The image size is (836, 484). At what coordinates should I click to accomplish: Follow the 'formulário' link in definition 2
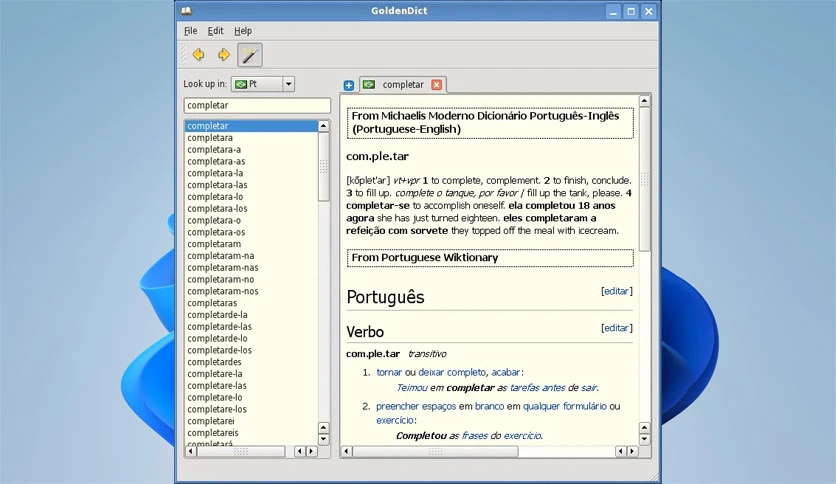click(584, 406)
